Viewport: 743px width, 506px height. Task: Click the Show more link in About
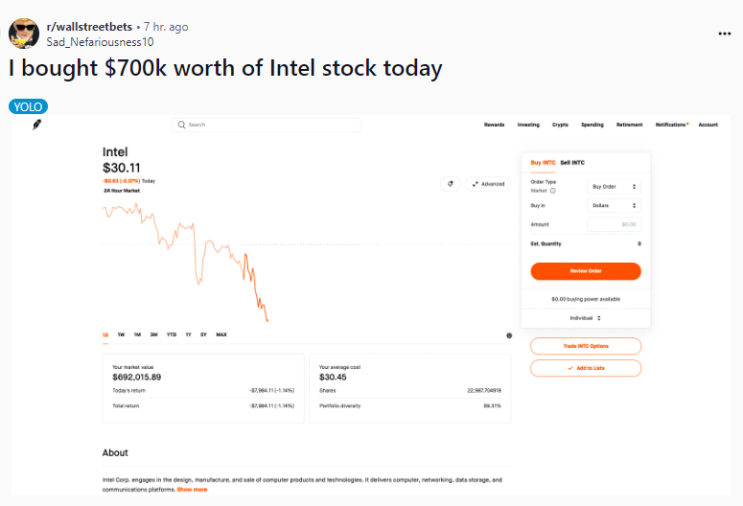pos(192,490)
